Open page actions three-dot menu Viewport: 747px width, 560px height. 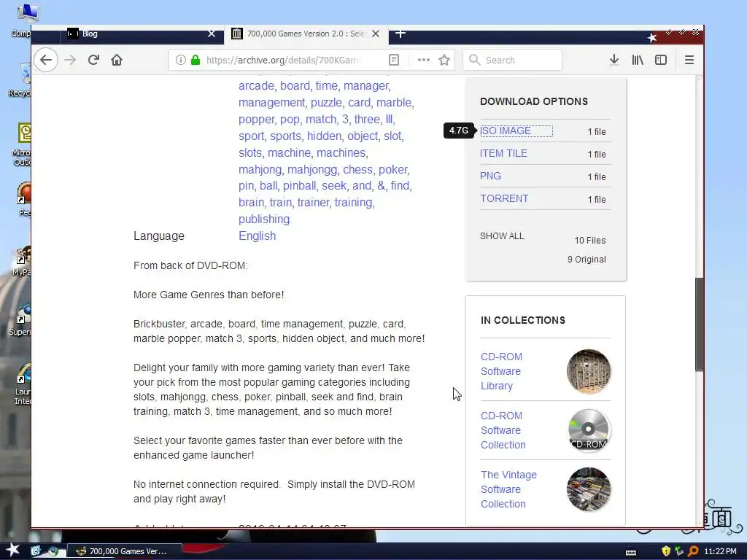click(424, 60)
